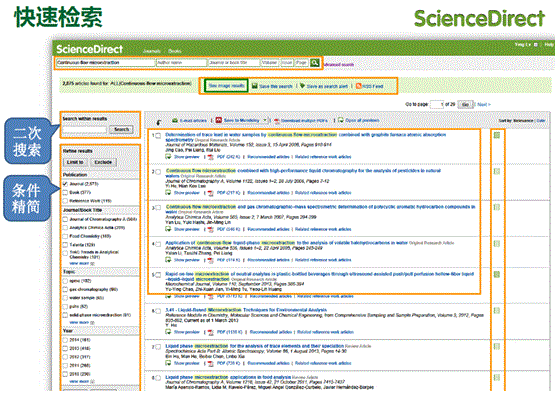Click green right-side icon for article 1

tap(497, 135)
